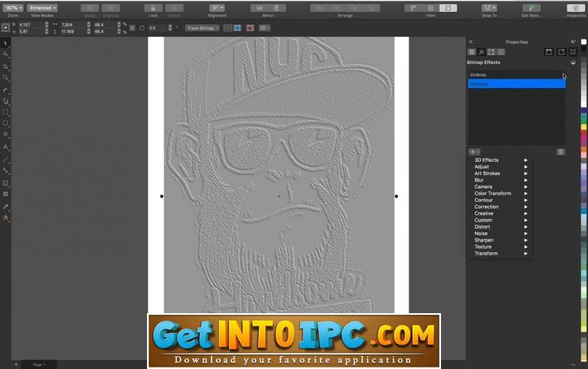This screenshot has height=369, width=588.
Task: Click the Get More icon
Action: pyautogui.click(x=531, y=8)
